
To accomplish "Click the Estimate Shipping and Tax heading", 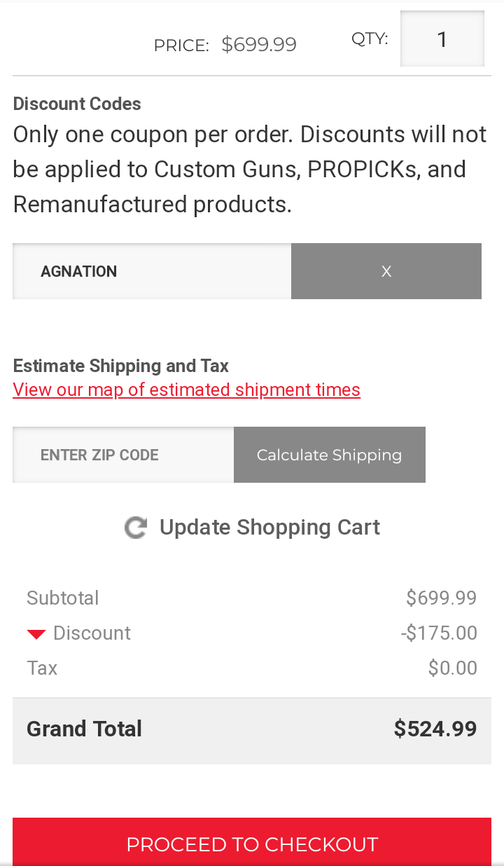I will point(121,366).
